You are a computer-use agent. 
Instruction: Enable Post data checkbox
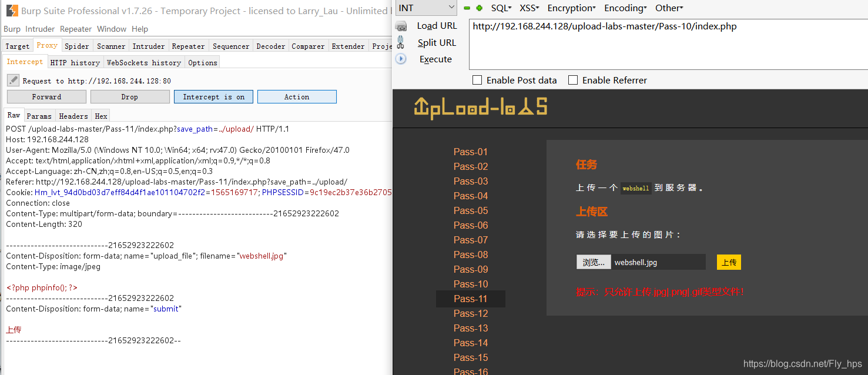point(477,80)
